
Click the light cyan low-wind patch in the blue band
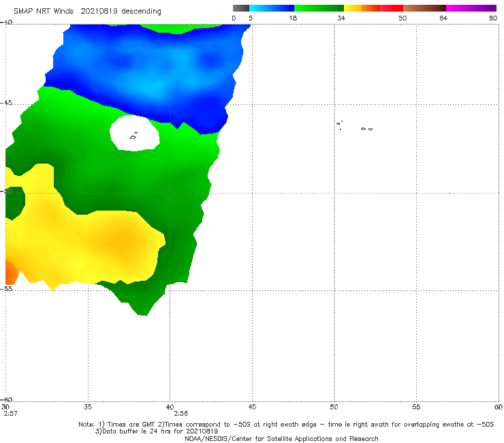151,87
